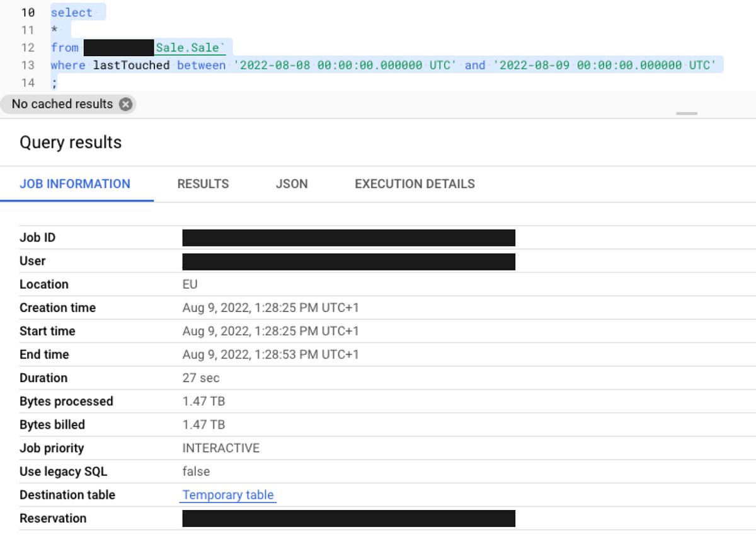Select the Creation time value
Image resolution: width=756 pixels, height=546 pixels.
point(270,308)
